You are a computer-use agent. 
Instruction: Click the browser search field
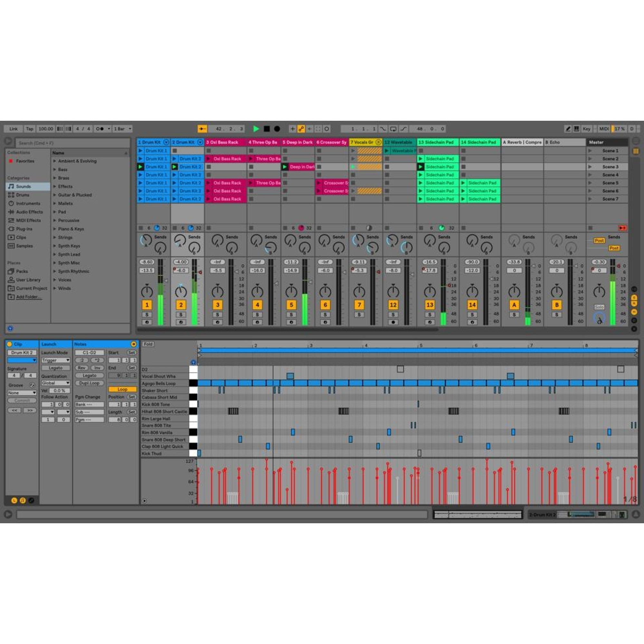pyautogui.click(x=73, y=143)
